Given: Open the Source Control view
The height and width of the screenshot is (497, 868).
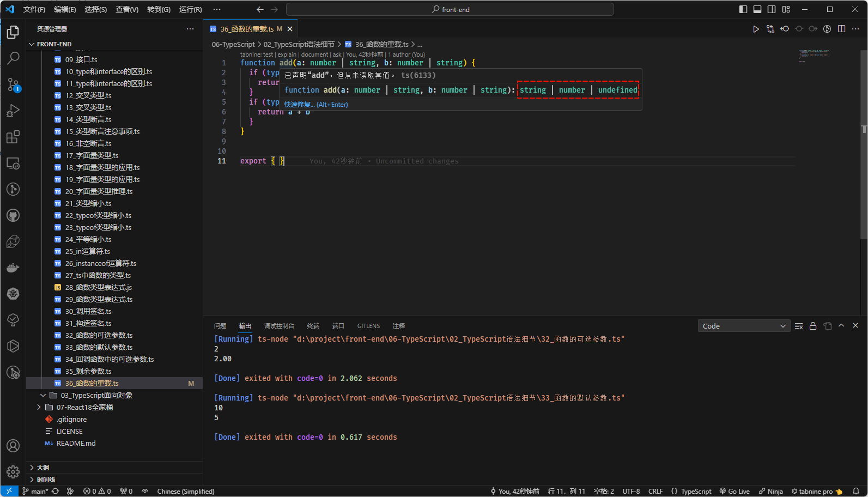Looking at the screenshot, I should point(13,84).
